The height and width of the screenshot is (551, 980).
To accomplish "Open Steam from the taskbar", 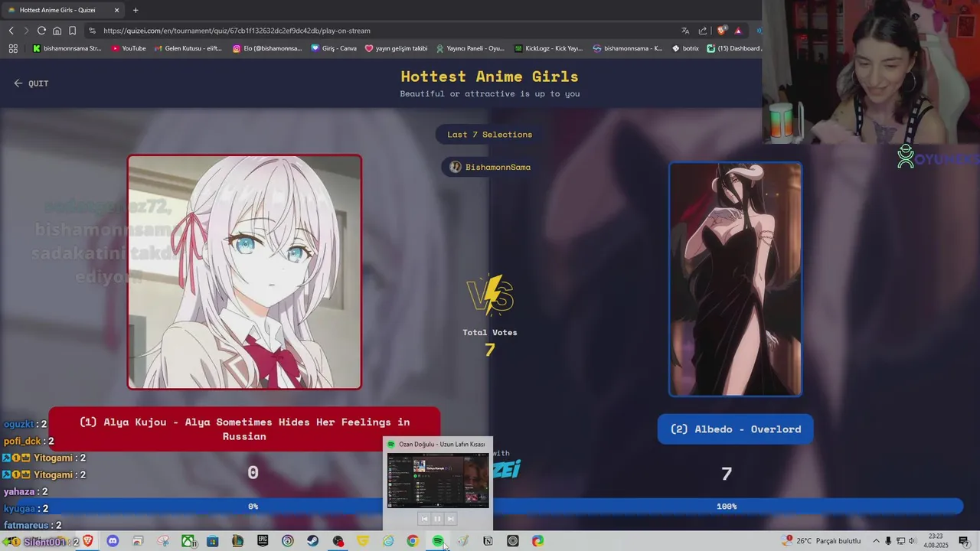I will pos(312,541).
